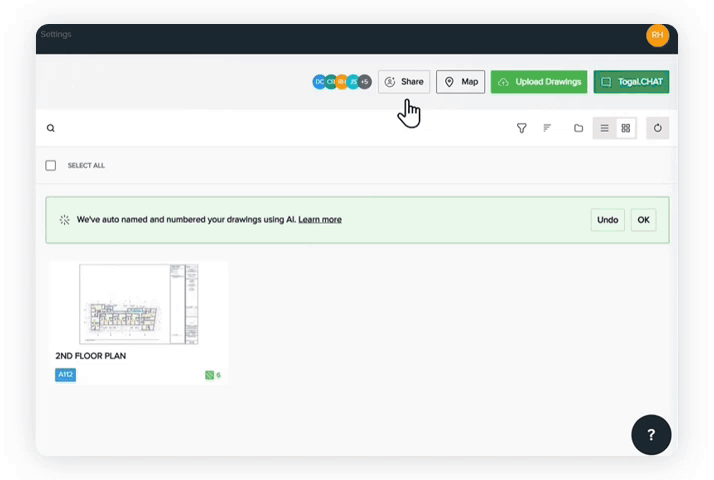The height and width of the screenshot is (480, 714).
Task: Click the RH user avatar
Action: click(x=657, y=35)
